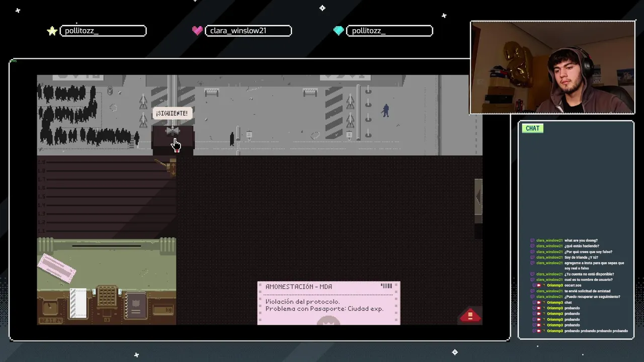Click Orionmp3's message 'chat'
Viewport: 644px width, 362px height.
tap(568, 303)
